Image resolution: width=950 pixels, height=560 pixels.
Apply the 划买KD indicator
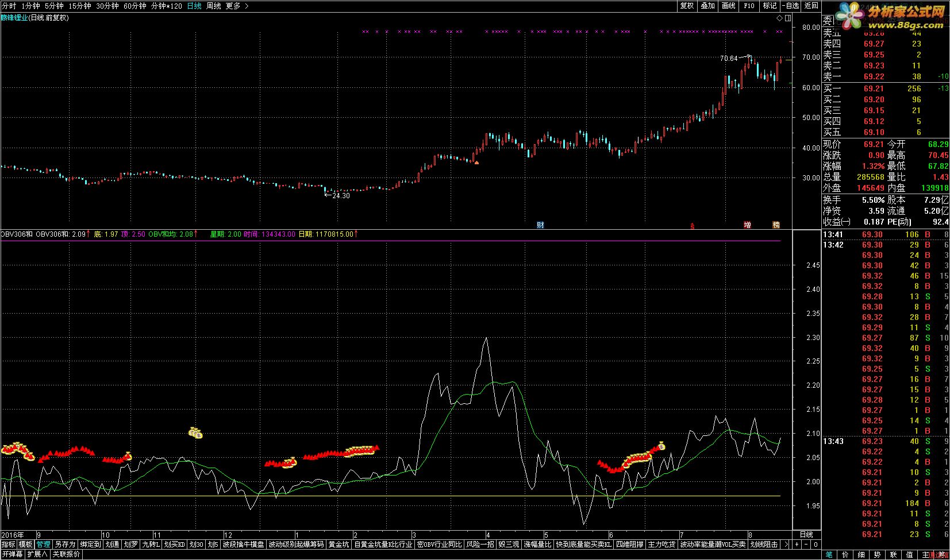point(174,544)
